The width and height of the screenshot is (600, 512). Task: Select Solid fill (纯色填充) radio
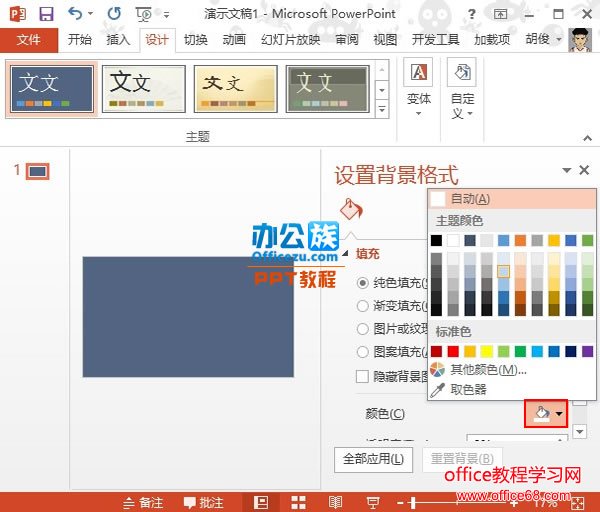[362, 283]
